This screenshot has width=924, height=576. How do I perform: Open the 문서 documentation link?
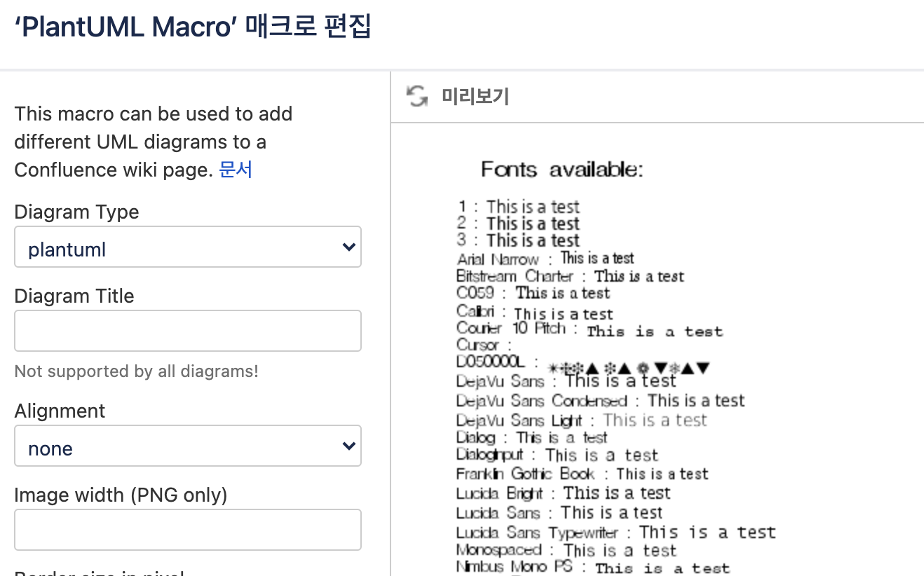(236, 170)
